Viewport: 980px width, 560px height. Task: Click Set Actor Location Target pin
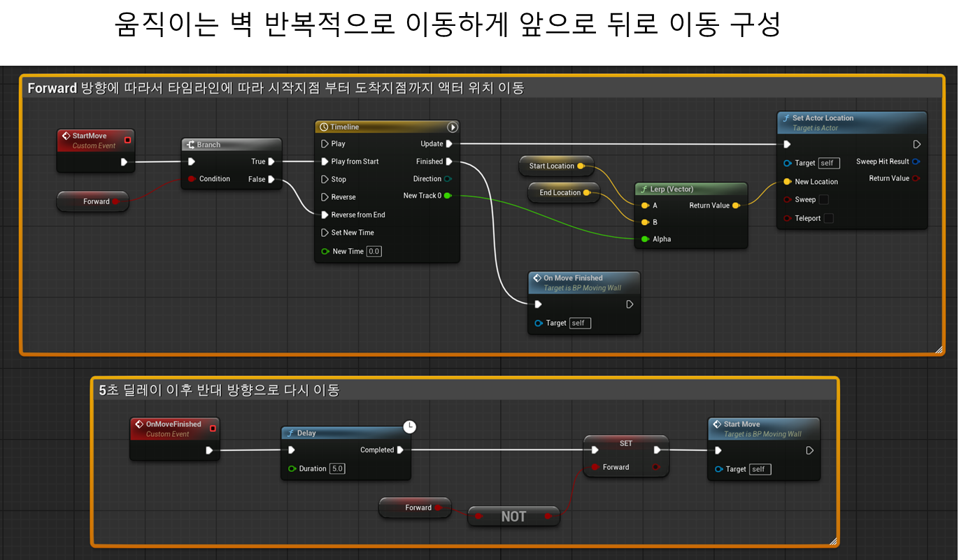(788, 163)
